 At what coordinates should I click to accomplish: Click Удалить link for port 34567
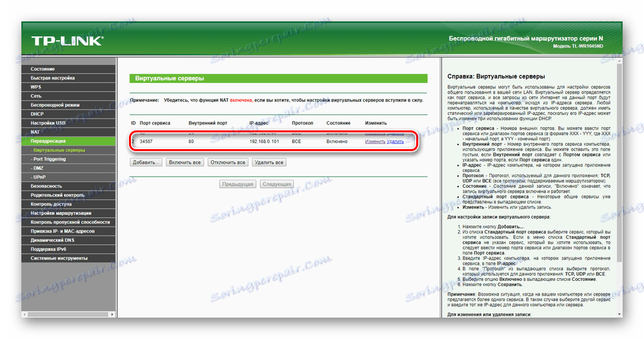[395, 141]
